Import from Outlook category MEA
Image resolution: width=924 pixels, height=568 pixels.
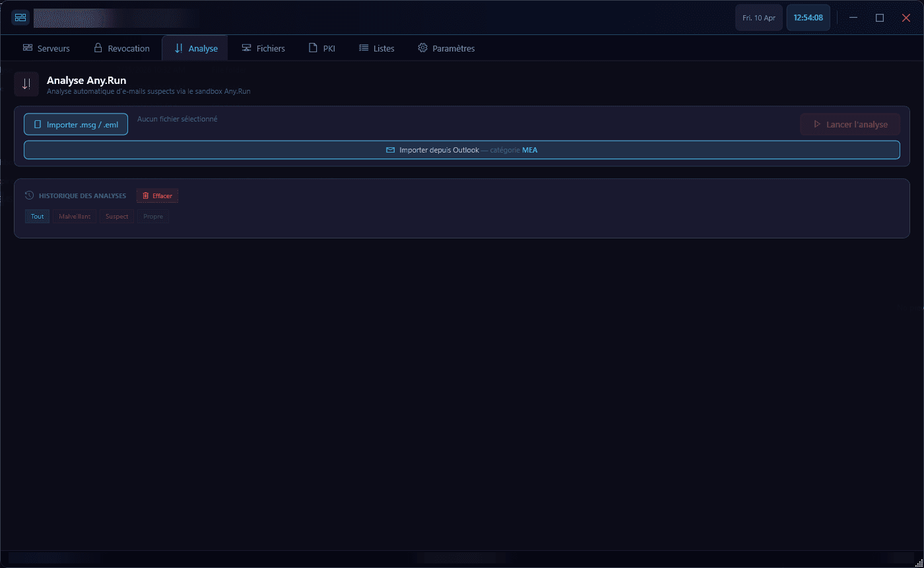pyautogui.click(x=462, y=150)
